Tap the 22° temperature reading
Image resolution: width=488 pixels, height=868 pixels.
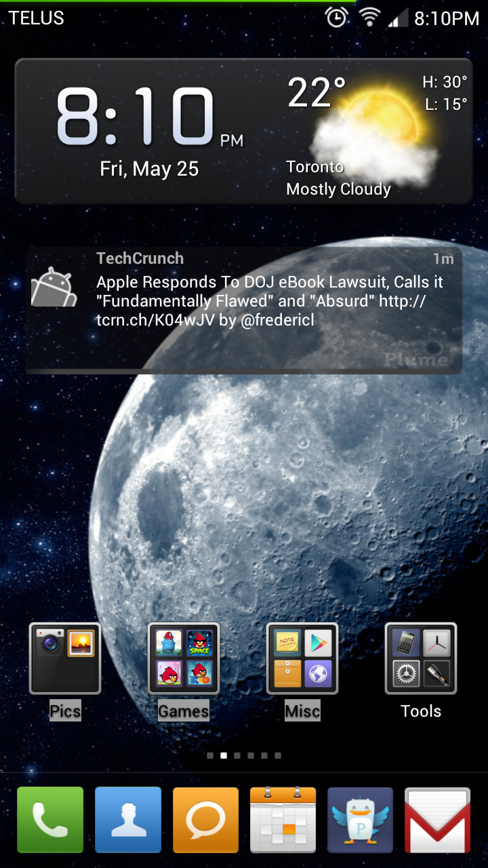pos(317,93)
